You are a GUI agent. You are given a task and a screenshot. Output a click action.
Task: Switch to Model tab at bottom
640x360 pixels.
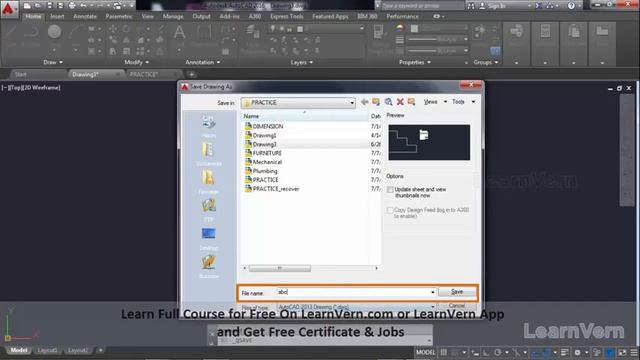point(19,351)
